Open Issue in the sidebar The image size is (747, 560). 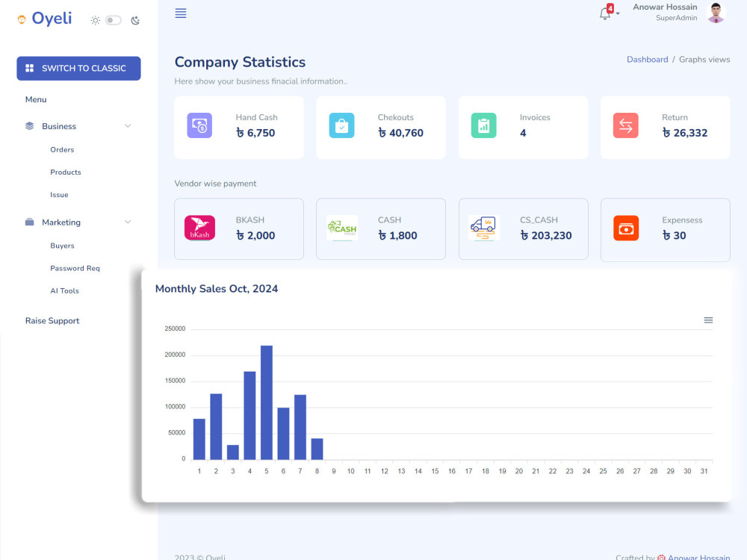60,195
